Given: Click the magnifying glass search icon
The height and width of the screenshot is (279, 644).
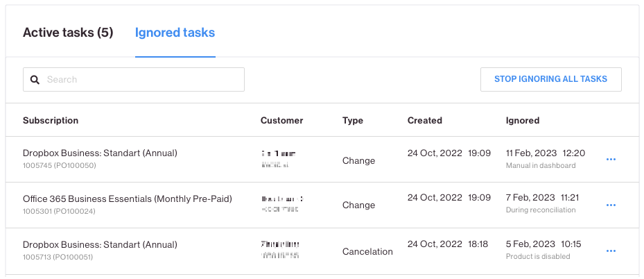Looking at the screenshot, I should (x=35, y=80).
